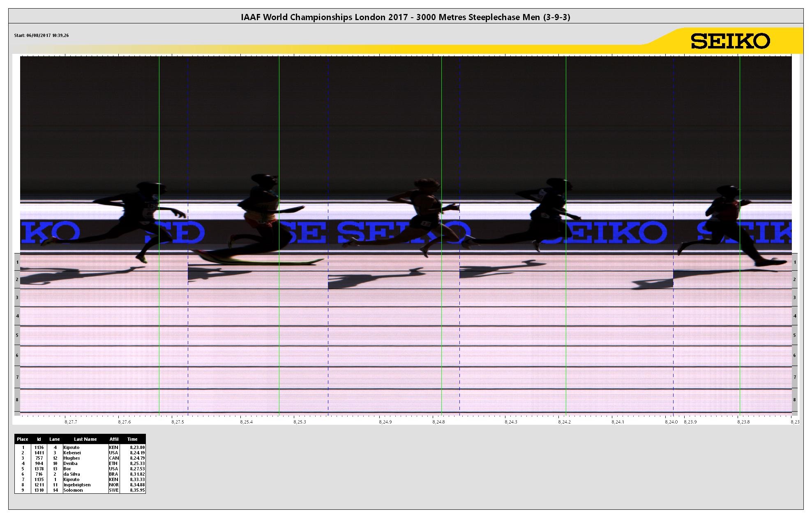The height and width of the screenshot is (518, 812).
Task: Click the Affil column header
Action: pyautogui.click(x=114, y=439)
